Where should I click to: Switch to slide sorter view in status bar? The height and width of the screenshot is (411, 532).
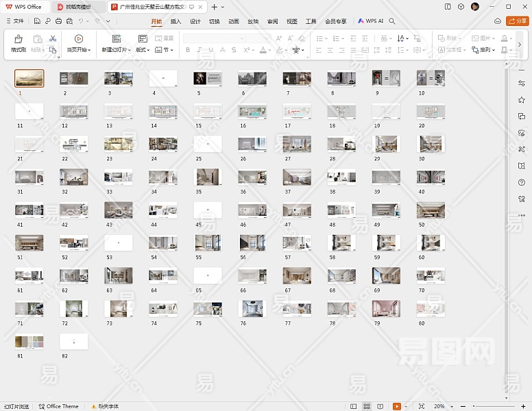pos(367,406)
